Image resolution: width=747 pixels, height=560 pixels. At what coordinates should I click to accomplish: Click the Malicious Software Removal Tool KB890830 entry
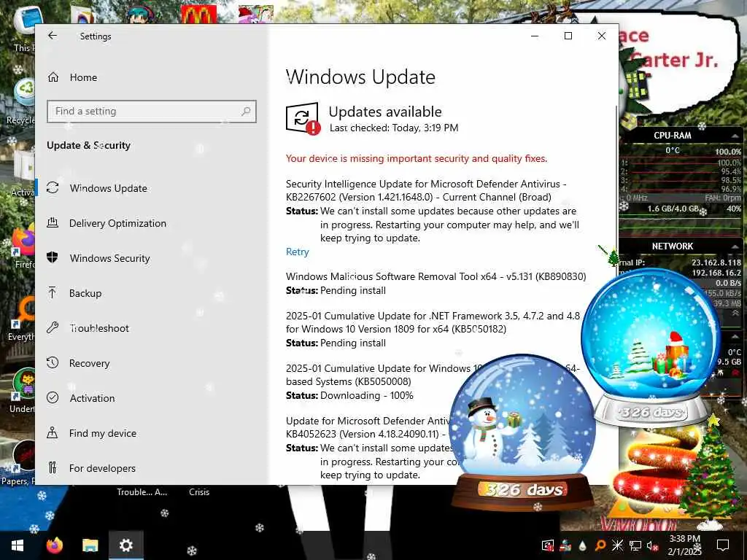[436, 276]
